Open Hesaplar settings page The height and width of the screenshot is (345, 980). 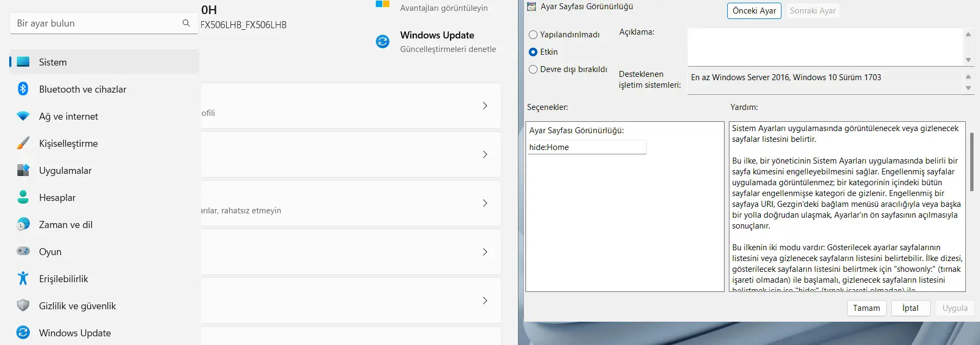[x=104, y=197]
